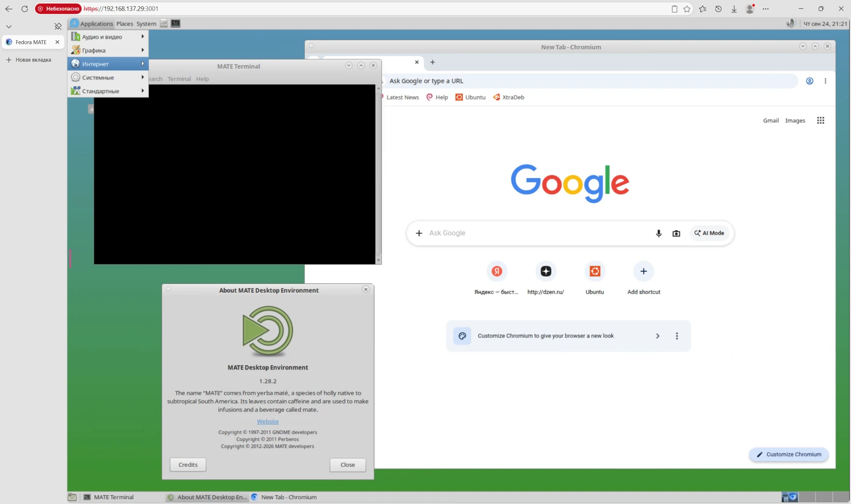Screen dimensions: 851x504
Task: Toggle the pin icon of the tabs sidebar
Action: pyautogui.click(x=58, y=27)
